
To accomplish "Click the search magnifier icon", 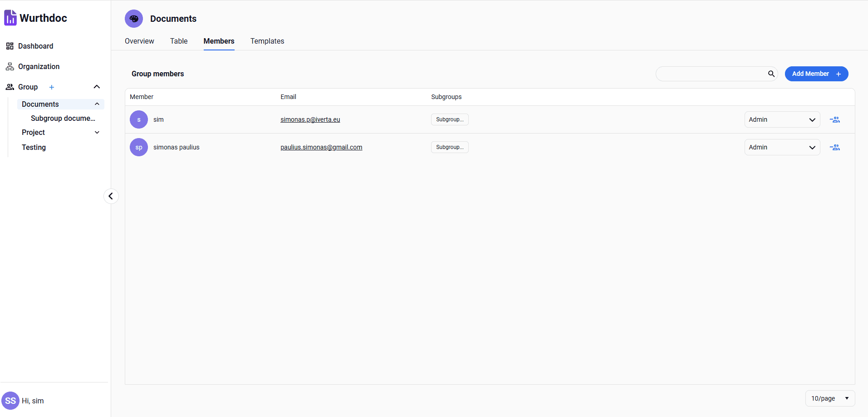I will click(771, 74).
